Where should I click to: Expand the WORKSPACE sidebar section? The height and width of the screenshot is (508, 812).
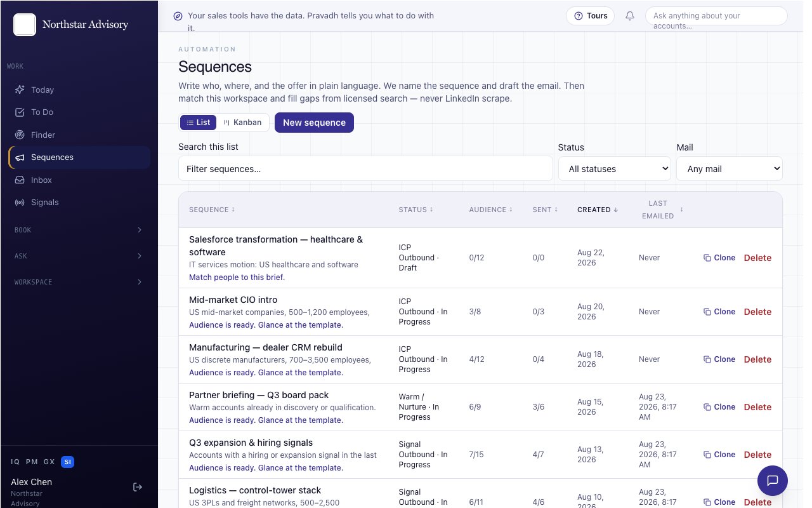coord(79,282)
